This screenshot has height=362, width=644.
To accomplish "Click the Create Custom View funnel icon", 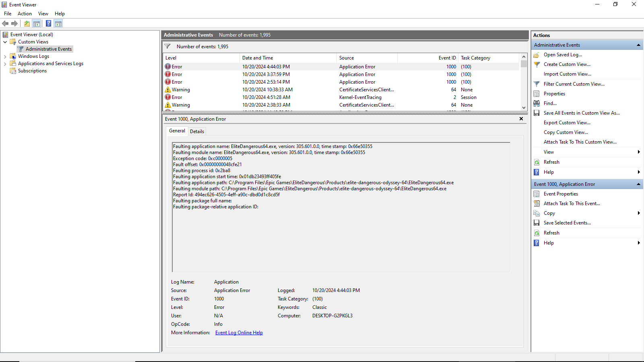I will tap(537, 64).
